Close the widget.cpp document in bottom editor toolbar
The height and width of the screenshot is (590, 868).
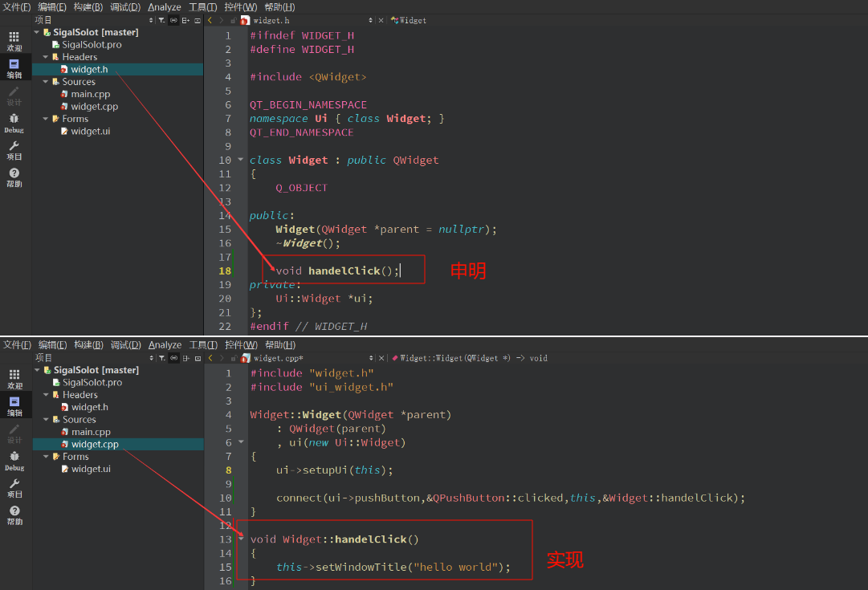pos(381,358)
